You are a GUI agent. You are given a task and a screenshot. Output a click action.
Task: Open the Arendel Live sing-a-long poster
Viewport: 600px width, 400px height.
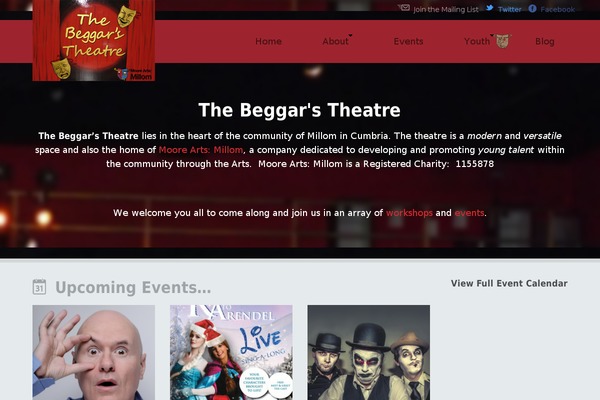coord(231,353)
